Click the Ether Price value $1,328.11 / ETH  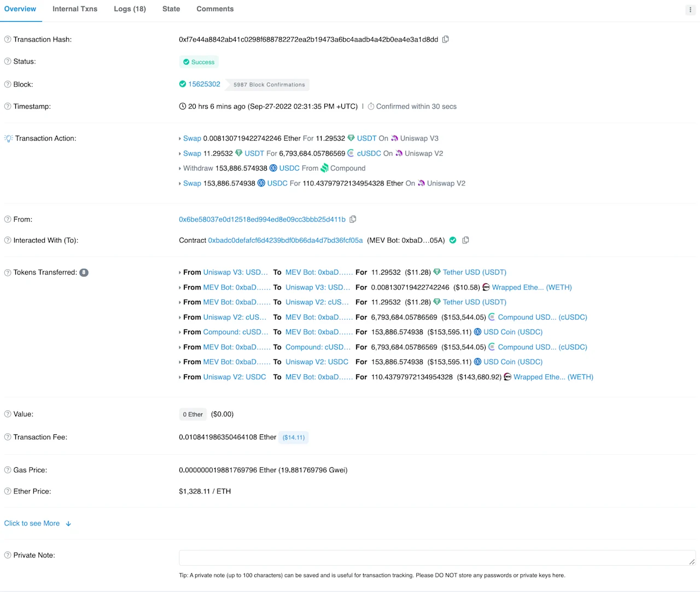click(205, 491)
